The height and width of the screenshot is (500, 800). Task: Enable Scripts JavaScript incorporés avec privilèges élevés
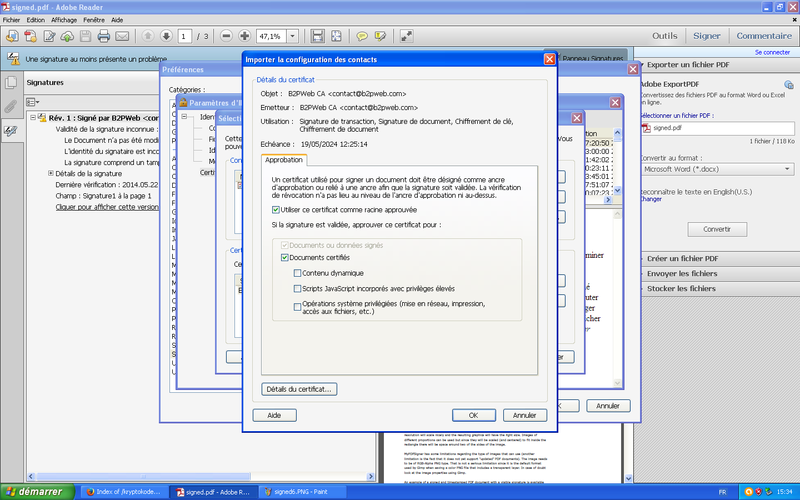pyautogui.click(x=297, y=288)
